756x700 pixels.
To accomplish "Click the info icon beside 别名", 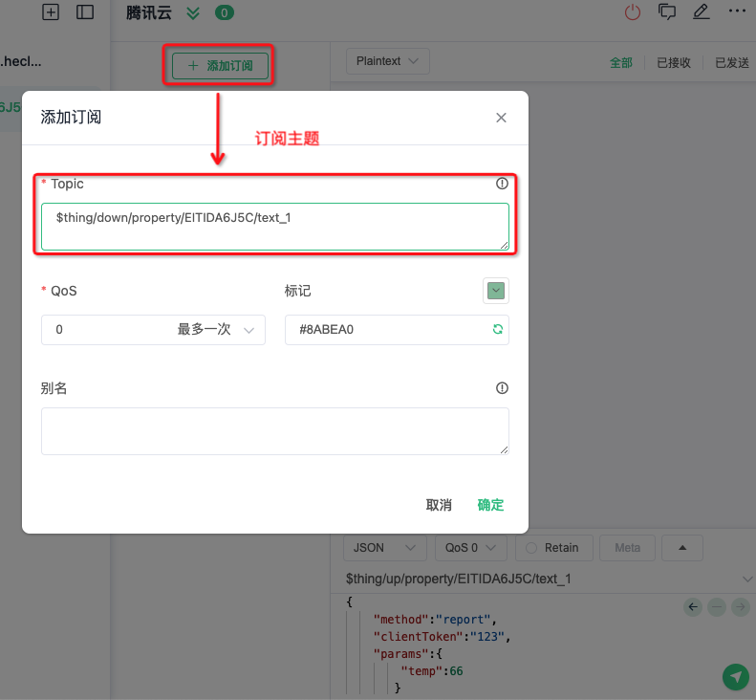I will pos(502,388).
